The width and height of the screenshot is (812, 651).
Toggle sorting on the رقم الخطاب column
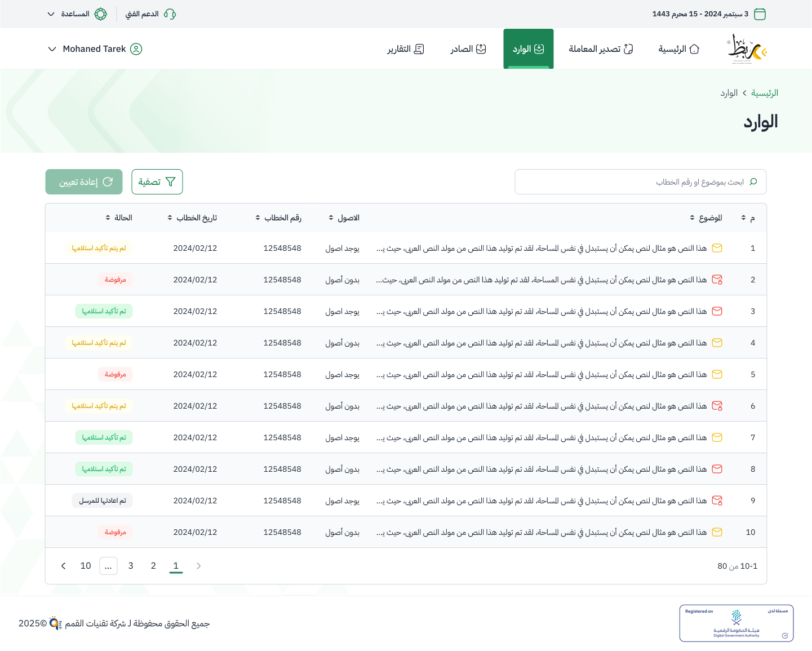pos(258,218)
